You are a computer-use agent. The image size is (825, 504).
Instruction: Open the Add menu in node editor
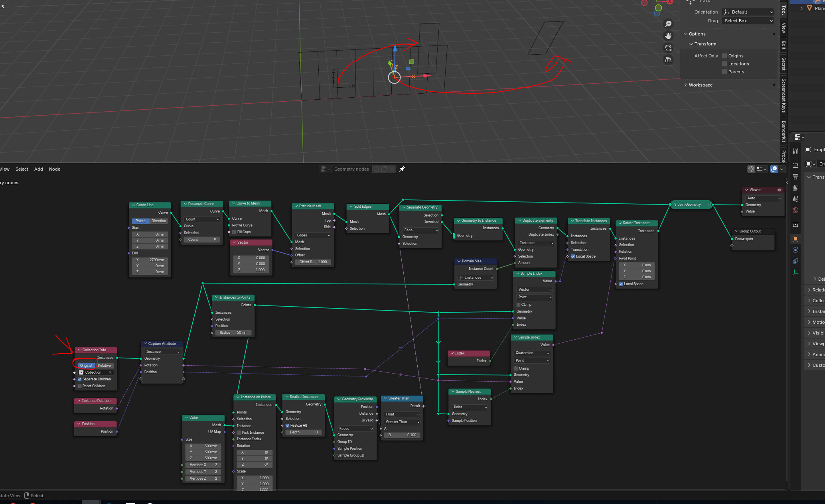point(39,169)
